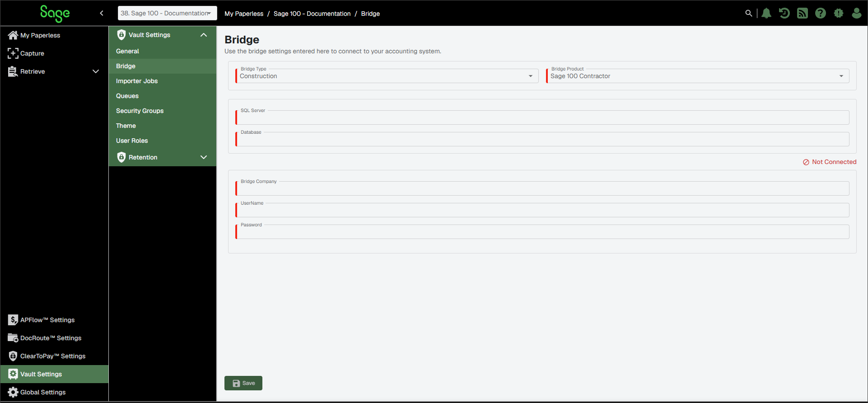Open notifications bell icon

tap(766, 13)
